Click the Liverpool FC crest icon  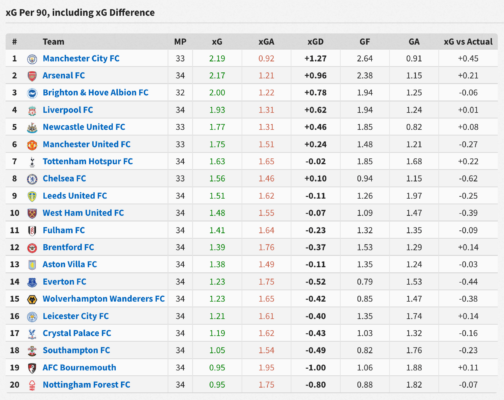pyautogui.click(x=32, y=110)
